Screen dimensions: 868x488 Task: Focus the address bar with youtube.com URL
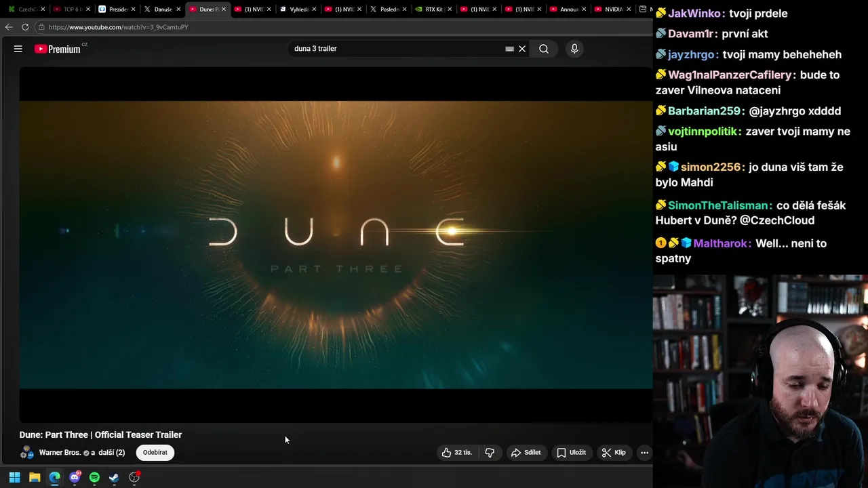(342, 27)
